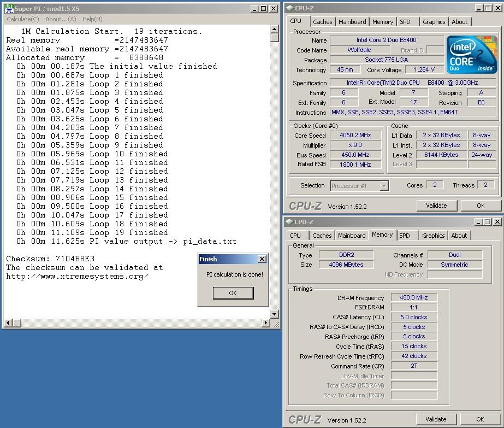
Task: Click the 1:1 FSB:DRAM value
Action: pyautogui.click(x=414, y=307)
